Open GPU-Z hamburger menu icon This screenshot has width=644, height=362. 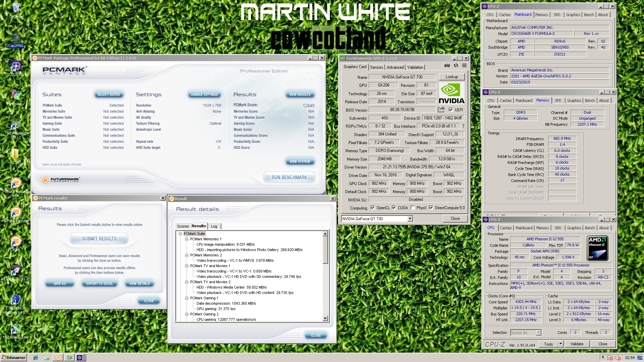click(465, 66)
